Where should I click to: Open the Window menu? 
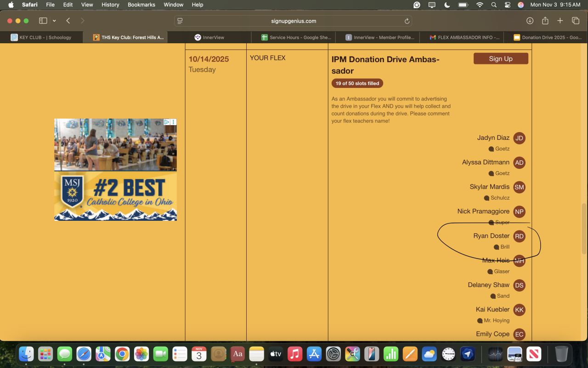(x=174, y=5)
